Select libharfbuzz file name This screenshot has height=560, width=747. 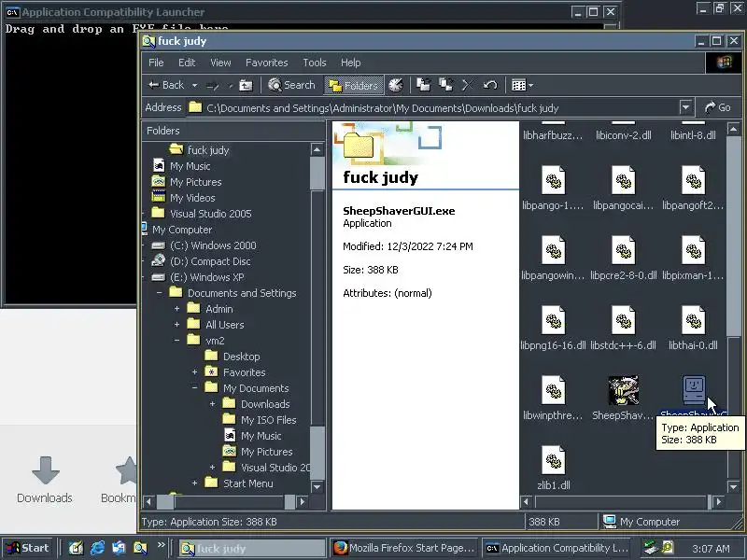553,135
